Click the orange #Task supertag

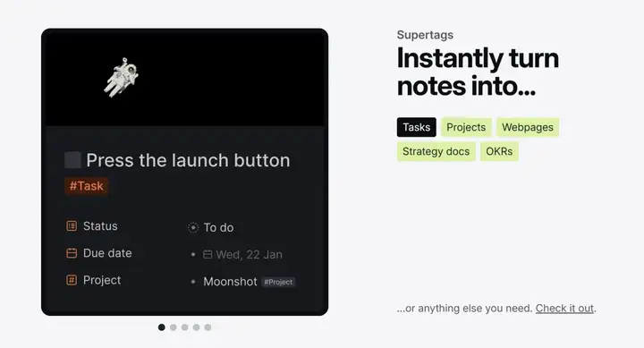[x=86, y=186]
